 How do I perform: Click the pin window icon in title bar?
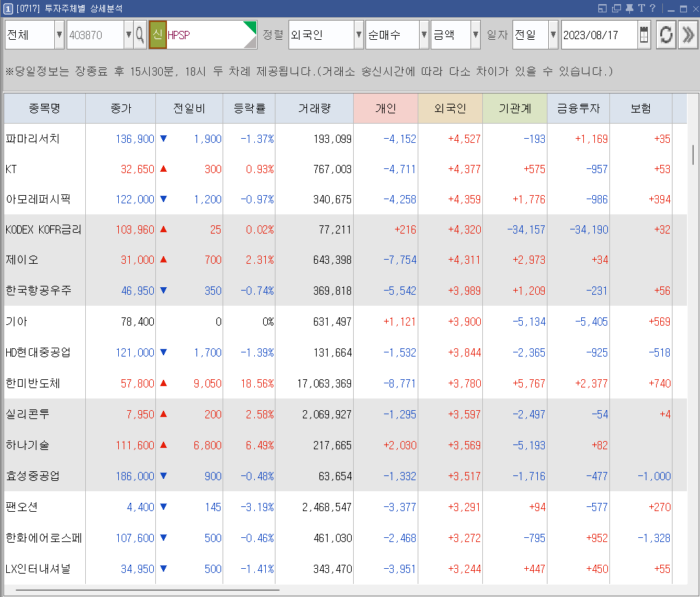[629, 8]
